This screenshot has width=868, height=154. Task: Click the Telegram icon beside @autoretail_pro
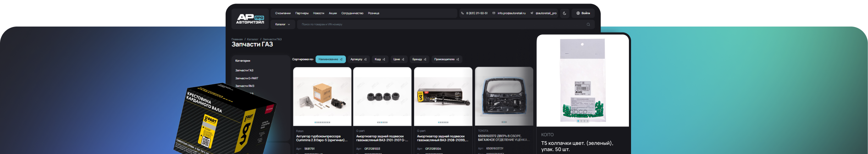click(532, 13)
